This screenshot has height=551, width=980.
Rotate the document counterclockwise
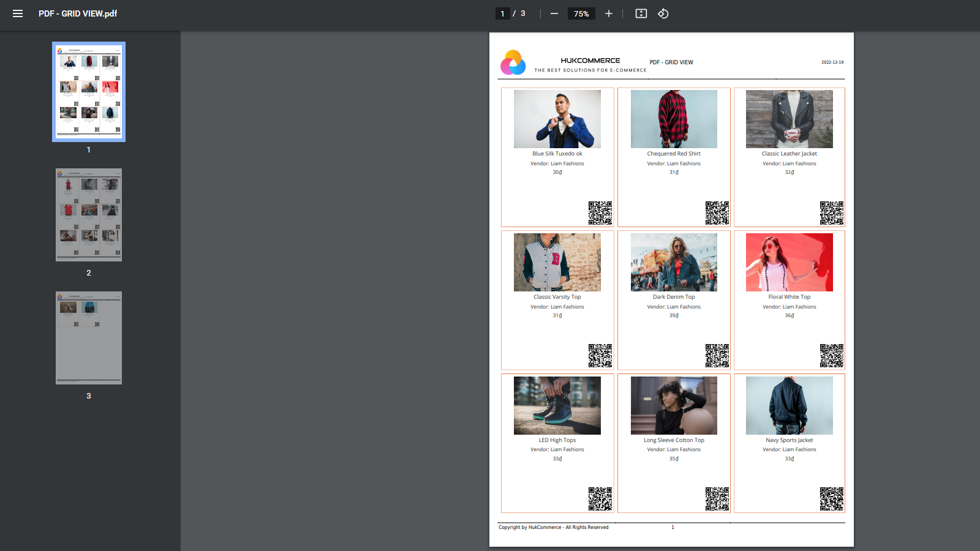pos(663,13)
